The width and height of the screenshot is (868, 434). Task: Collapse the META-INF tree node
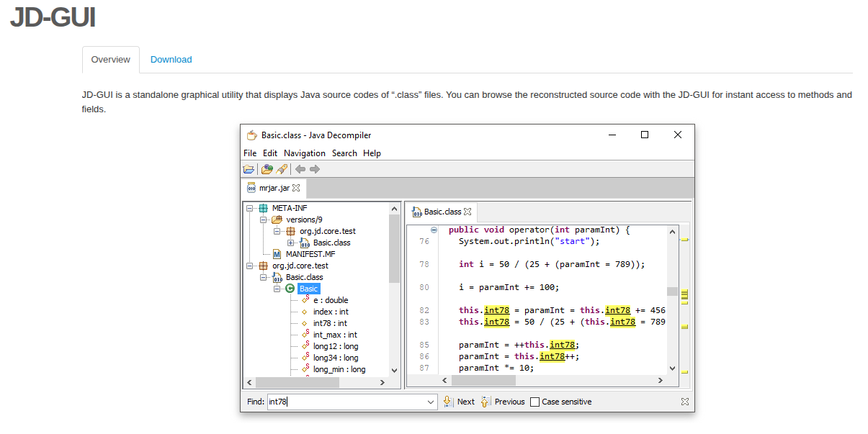pyautogui.click(x=250, y=208)
